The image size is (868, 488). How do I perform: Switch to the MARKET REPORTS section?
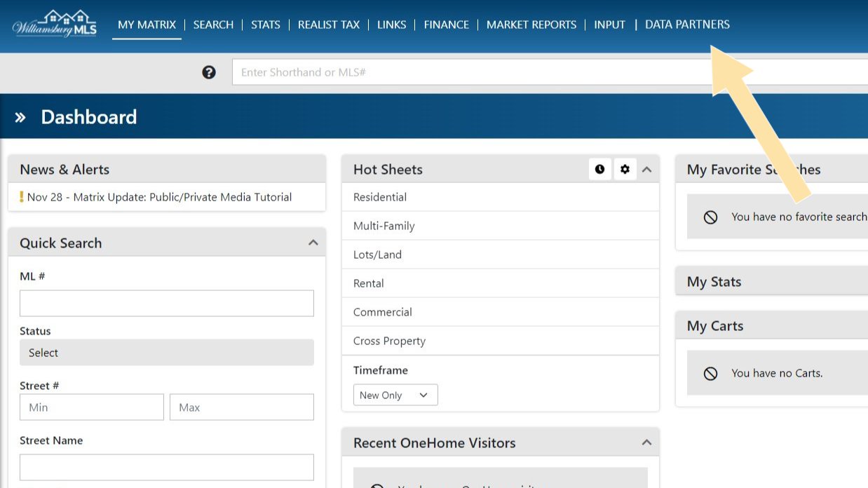[531, 24]
